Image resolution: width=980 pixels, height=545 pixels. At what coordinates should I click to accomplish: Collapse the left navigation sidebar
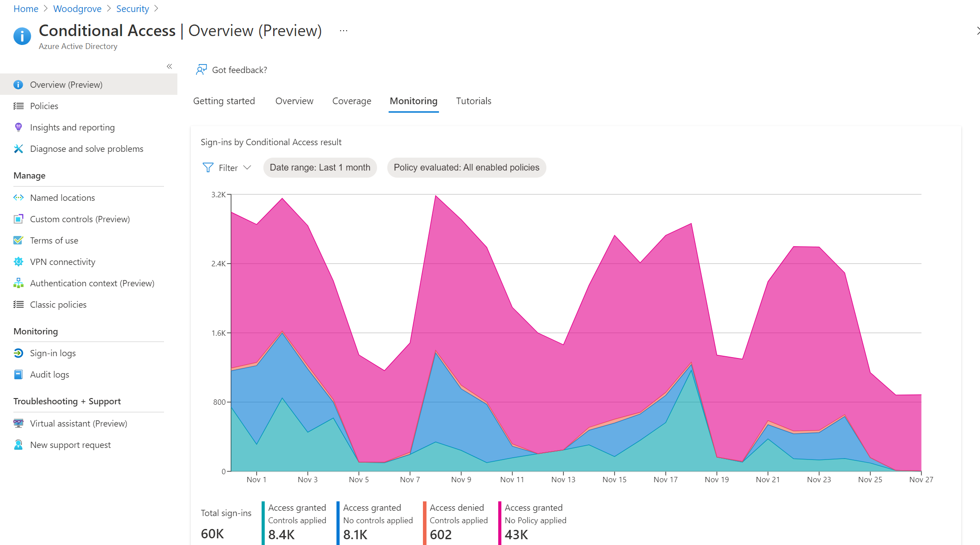click(x=169, y=66)
